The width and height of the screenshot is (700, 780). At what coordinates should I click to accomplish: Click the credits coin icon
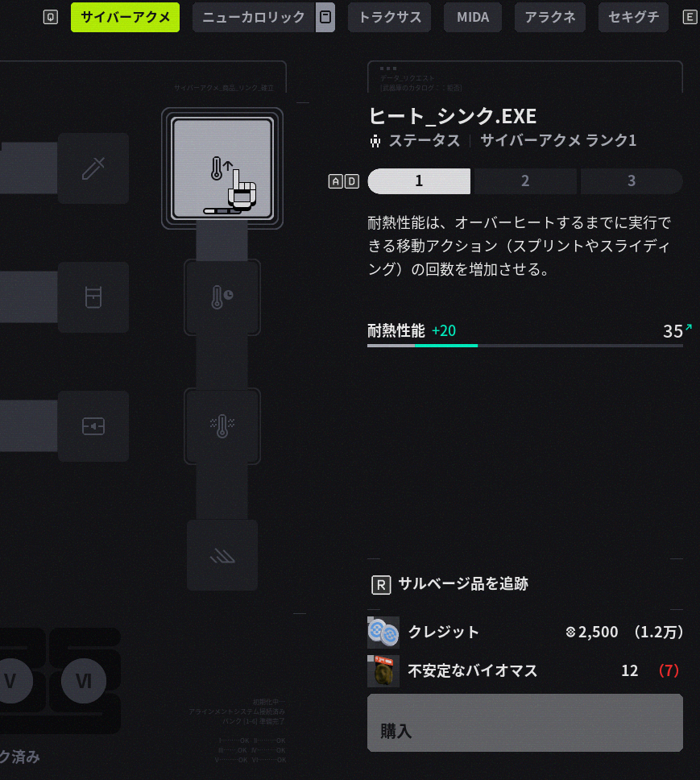click(383, 633)
